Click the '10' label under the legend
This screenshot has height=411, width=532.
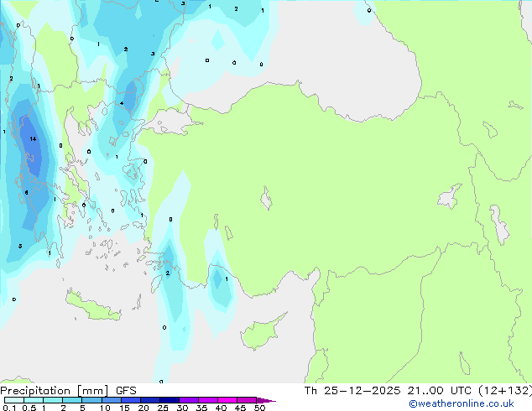pyautogui.click(x=105, y=408)
